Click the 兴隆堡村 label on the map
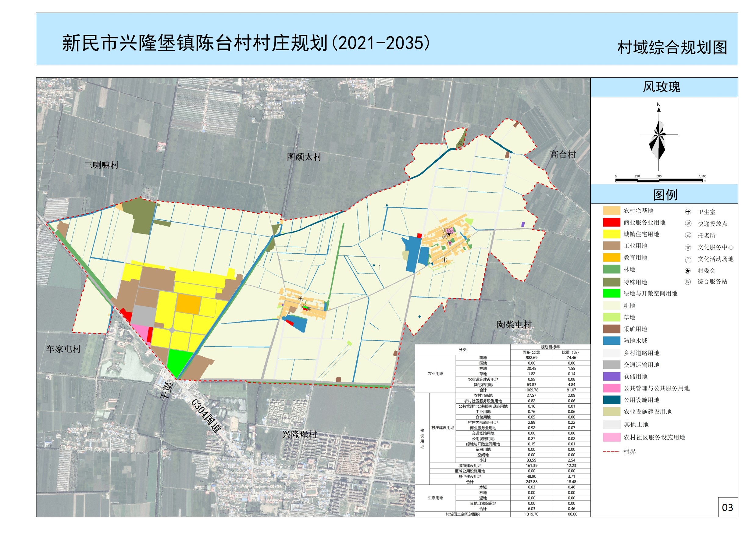The image size is (756, 535). tap(299, 434)
